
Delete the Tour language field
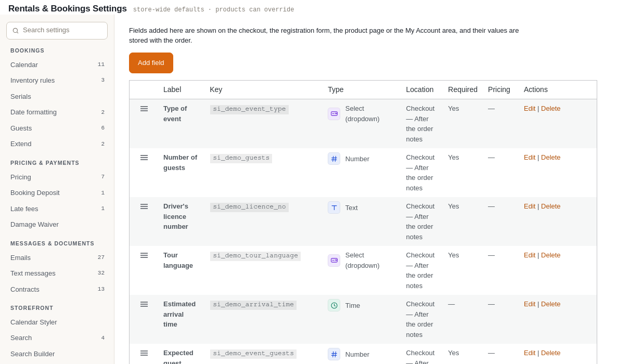[551, 255]
